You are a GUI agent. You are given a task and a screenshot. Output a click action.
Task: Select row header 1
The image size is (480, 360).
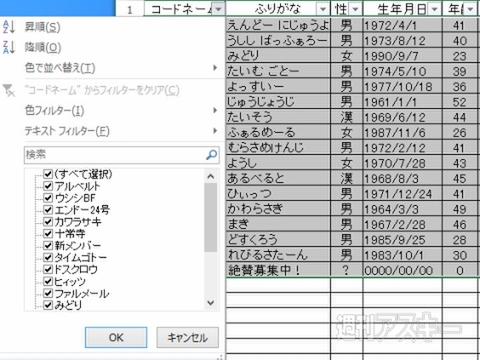tap(130, 9)
